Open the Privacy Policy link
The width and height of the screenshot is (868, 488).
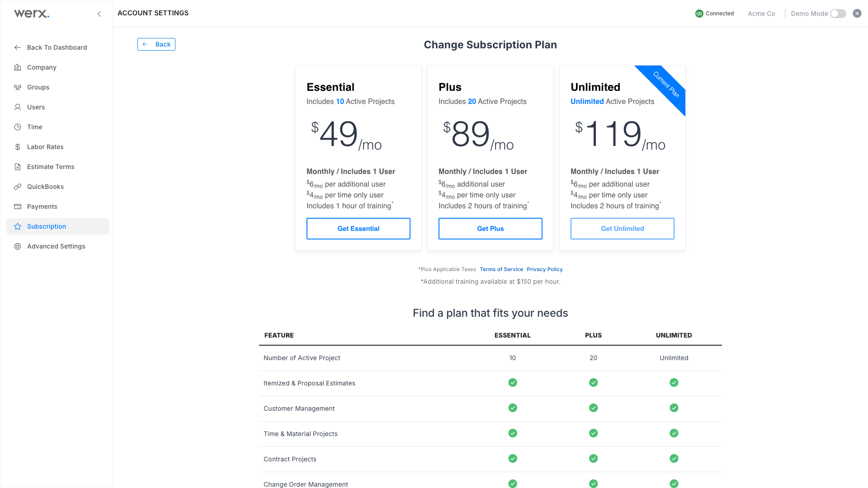pos(545,269)
